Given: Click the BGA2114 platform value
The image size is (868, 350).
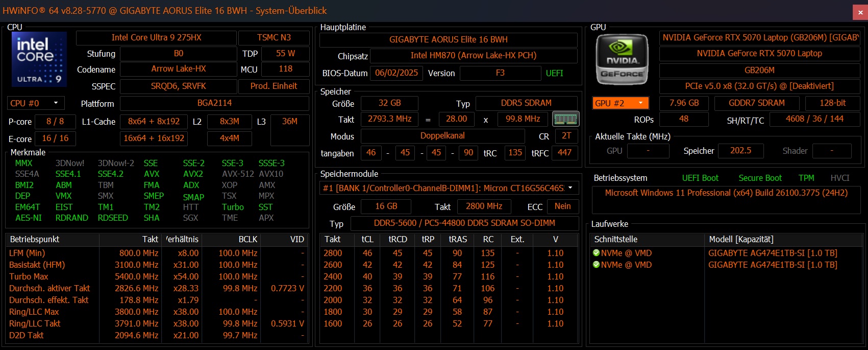Looking at the screenshot, I should (214, 103).
